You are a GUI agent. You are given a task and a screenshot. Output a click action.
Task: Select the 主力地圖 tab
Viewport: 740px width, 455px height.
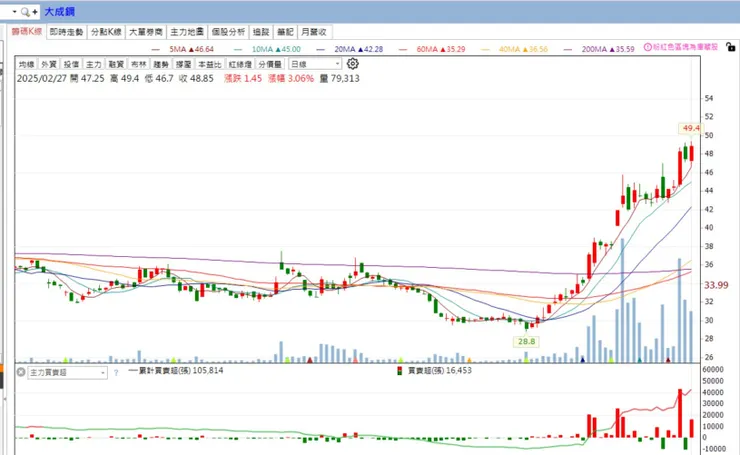click(187, 32)
